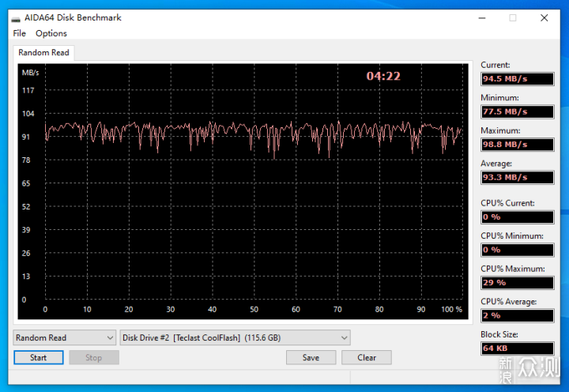Click the 100 % label on the horizontal axis
Viewport: 569px width, 392px height.
(x=451, y=309)
